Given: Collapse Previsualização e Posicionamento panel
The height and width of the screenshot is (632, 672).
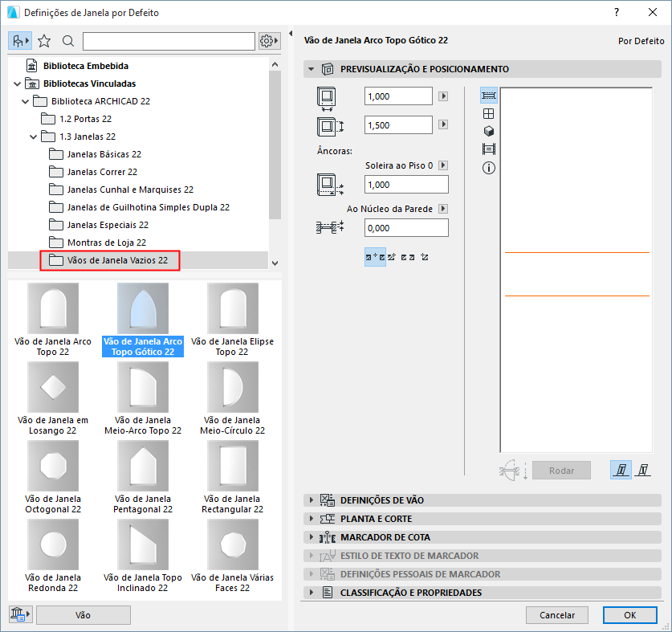Looking at the screenshot, I should click(x=312, y=69).
